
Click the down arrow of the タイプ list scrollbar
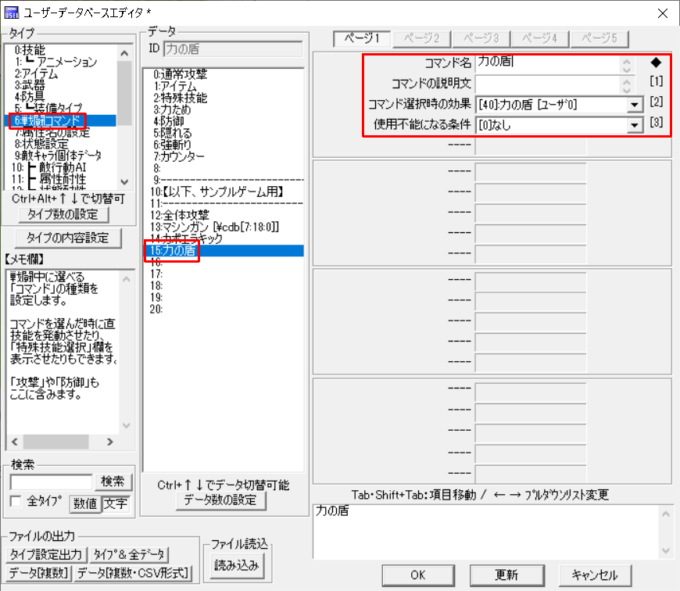(124, 181)
